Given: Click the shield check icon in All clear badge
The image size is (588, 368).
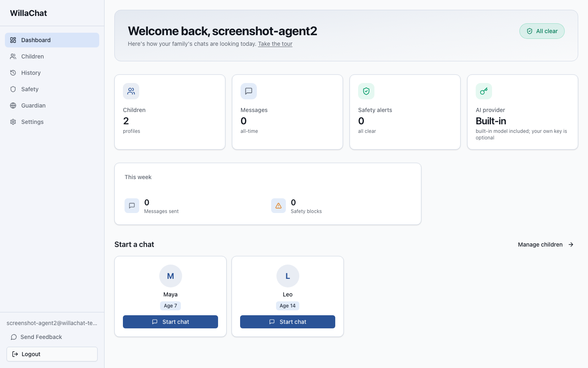Looking at the screenshot, I should coord(530,31).
